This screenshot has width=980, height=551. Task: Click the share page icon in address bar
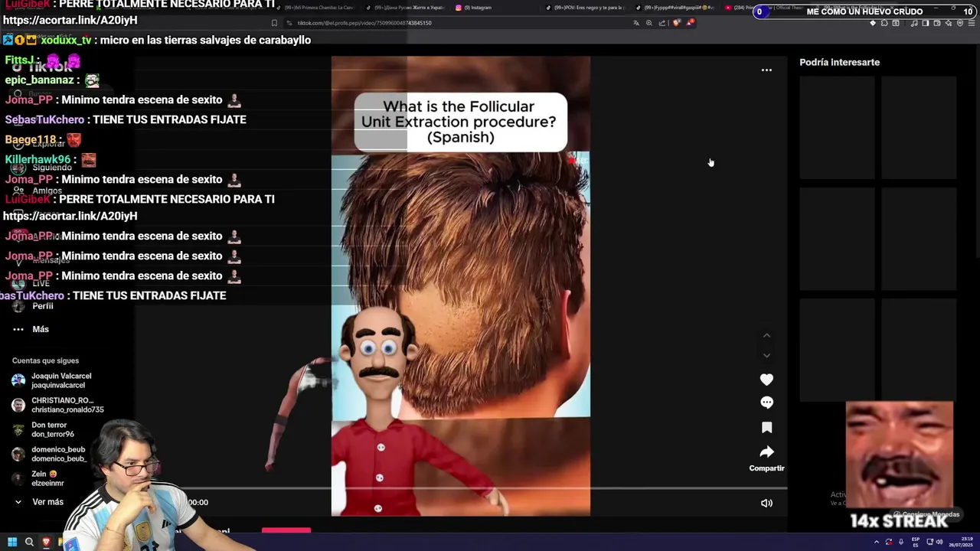pyautogui.click(x=662, y=23)
